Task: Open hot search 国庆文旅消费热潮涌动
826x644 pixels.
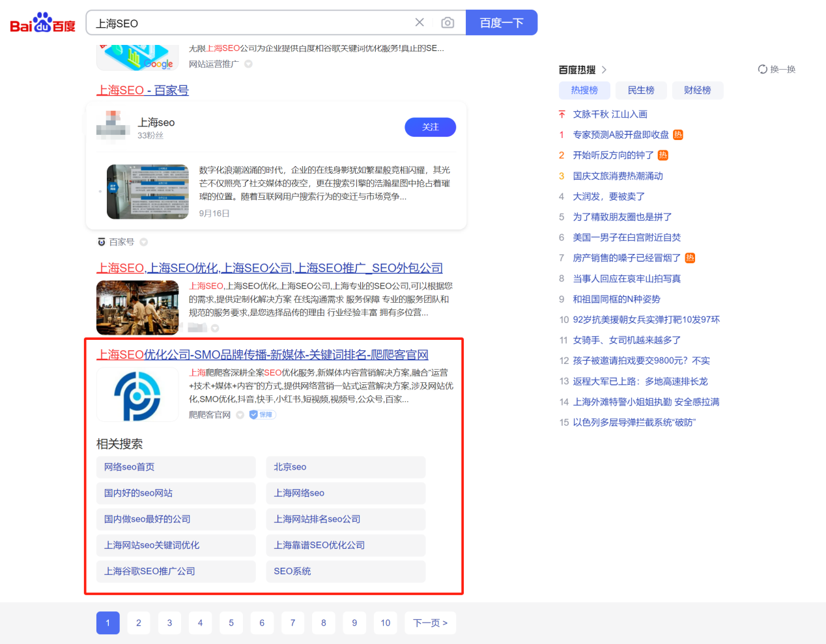Action: [x=618, y=176]
